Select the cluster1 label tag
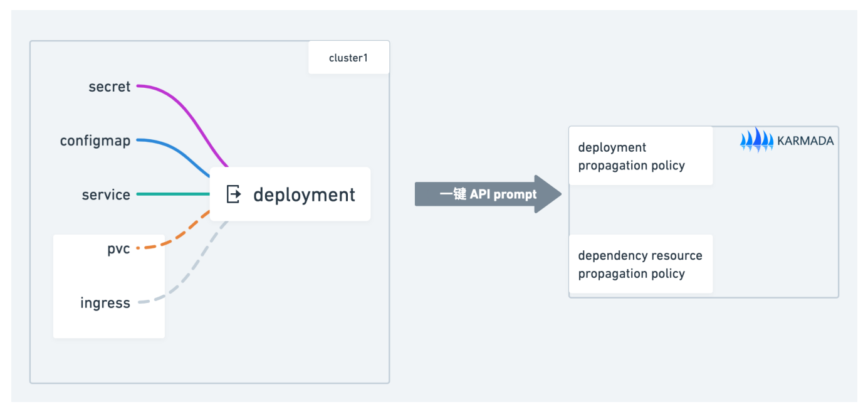This screenshot has height=414, width=868. tap(348, 58)
